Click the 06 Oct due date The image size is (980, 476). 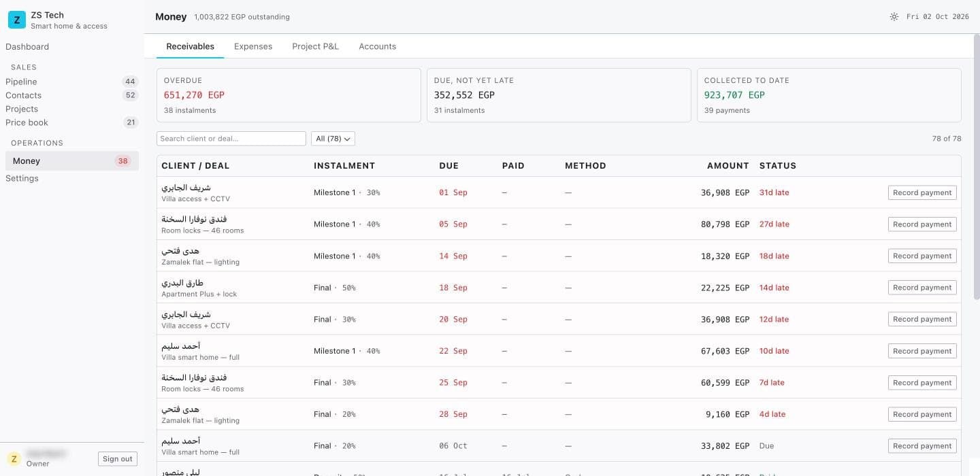453,446
